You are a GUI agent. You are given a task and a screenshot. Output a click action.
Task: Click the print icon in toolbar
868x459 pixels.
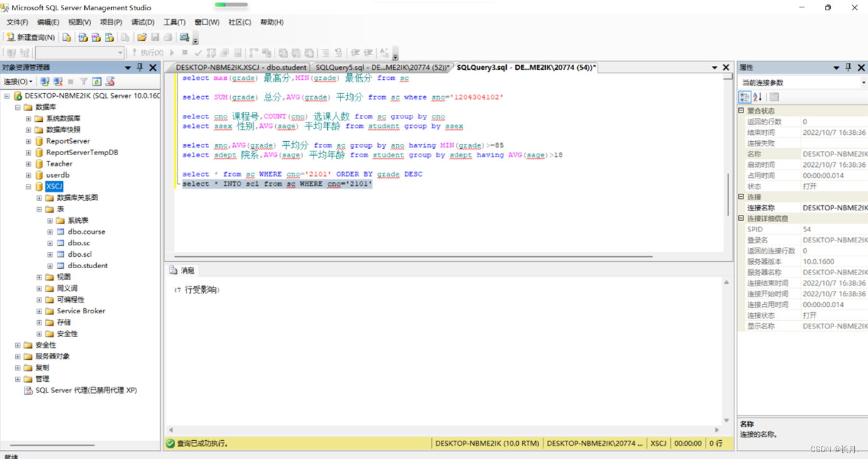pyautogui.click(x=168, y=38)
